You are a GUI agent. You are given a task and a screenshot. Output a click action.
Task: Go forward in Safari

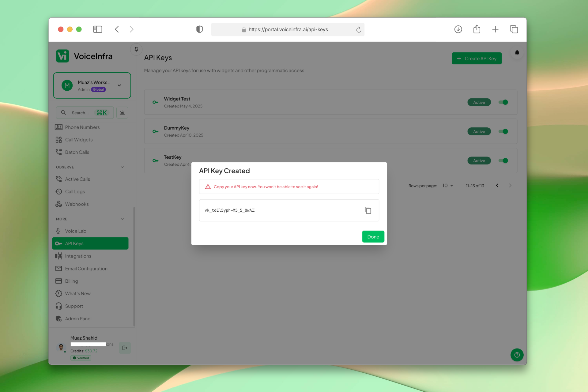tap(132, 29)
